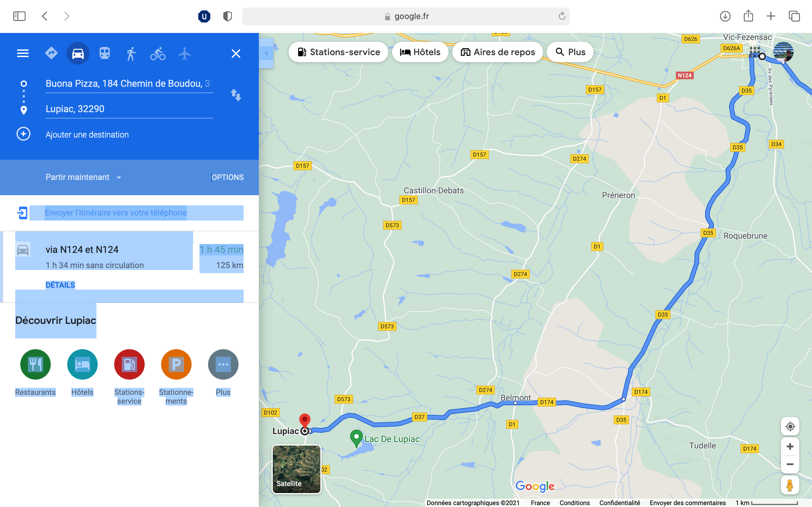
Task: Swap origin and destination with reverse arrows
Action: pos(236,95)
